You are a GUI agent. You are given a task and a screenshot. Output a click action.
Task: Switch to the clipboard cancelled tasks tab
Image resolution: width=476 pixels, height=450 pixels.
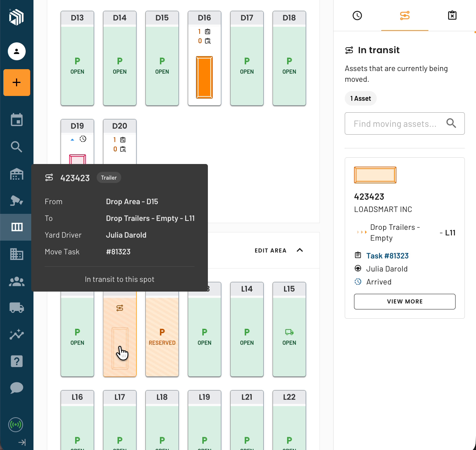[x=452, y=16]
